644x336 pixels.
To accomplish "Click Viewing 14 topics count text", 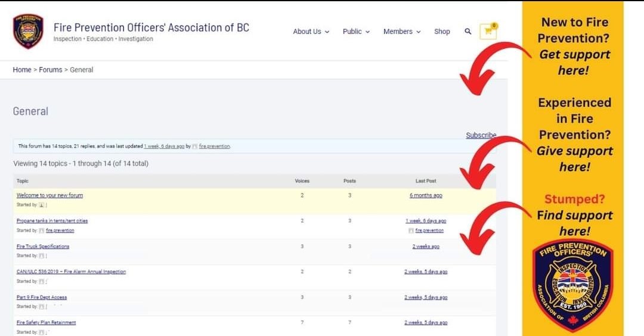I will click(x=81, y=163).
